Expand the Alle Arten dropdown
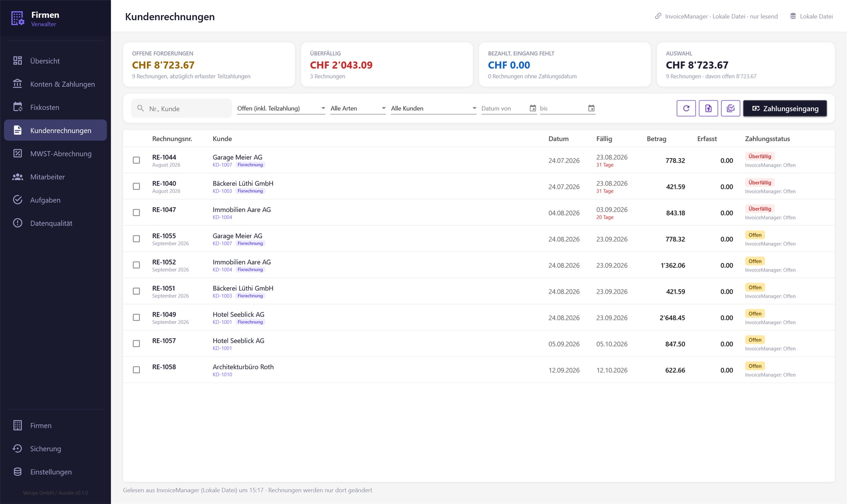The image size is (847, 504). click(x=358, y=108)
